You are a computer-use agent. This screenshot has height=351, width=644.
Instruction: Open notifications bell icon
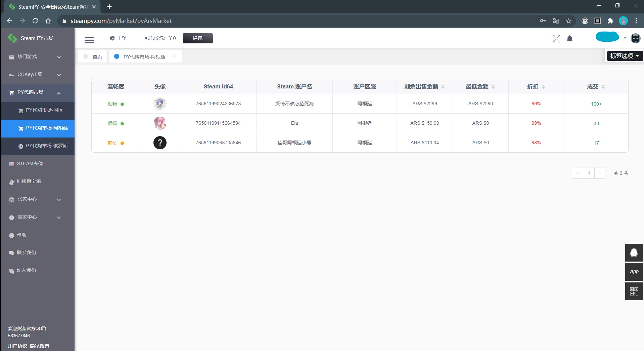click(570, 39)
